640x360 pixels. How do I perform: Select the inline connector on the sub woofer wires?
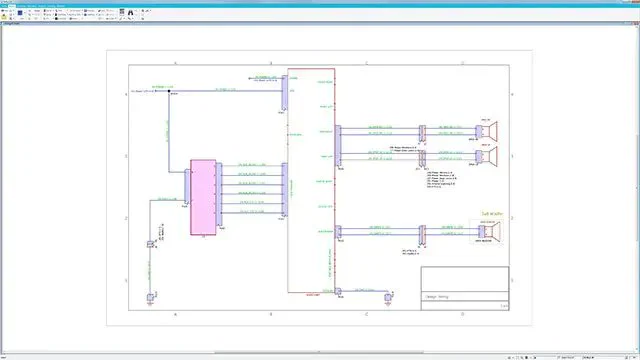point(422,236)
